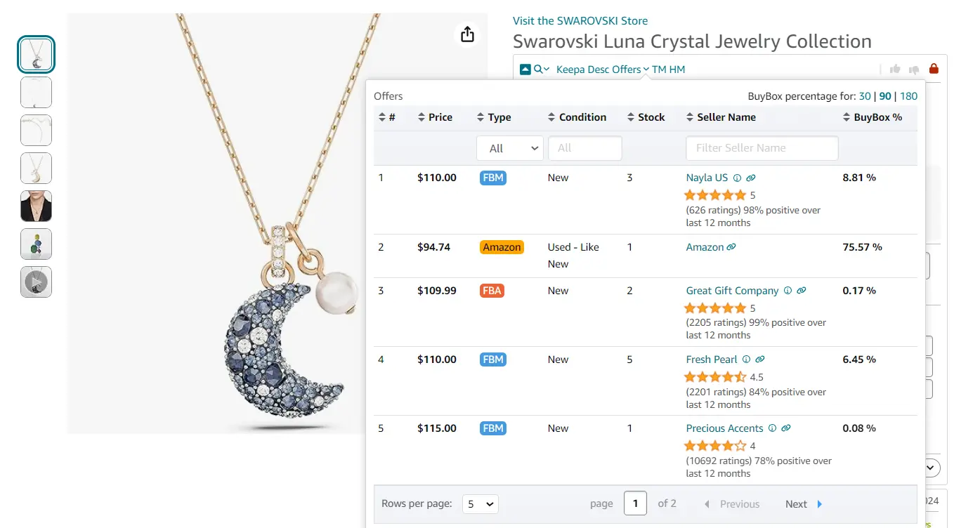Screen dimensions: 980x528
Task: Click the share icon above the product image
Action: pyautogui.click(x=467, y=34)
